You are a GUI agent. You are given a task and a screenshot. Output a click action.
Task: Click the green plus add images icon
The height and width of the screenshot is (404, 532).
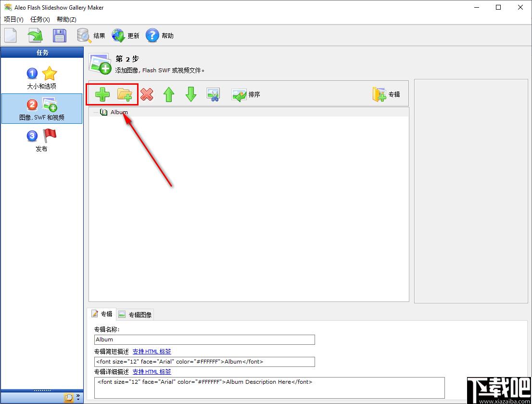[102, 94]
